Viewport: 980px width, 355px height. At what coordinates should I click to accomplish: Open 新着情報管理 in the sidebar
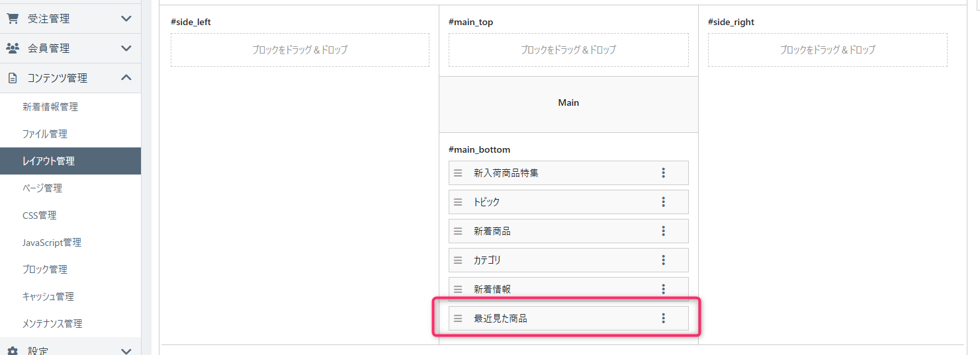[x=50, y=107]
